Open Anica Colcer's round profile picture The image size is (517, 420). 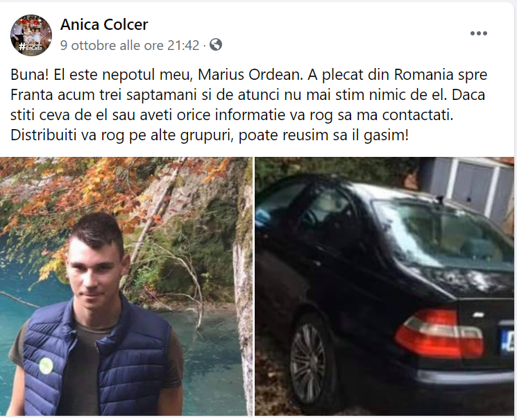(31, 35)
